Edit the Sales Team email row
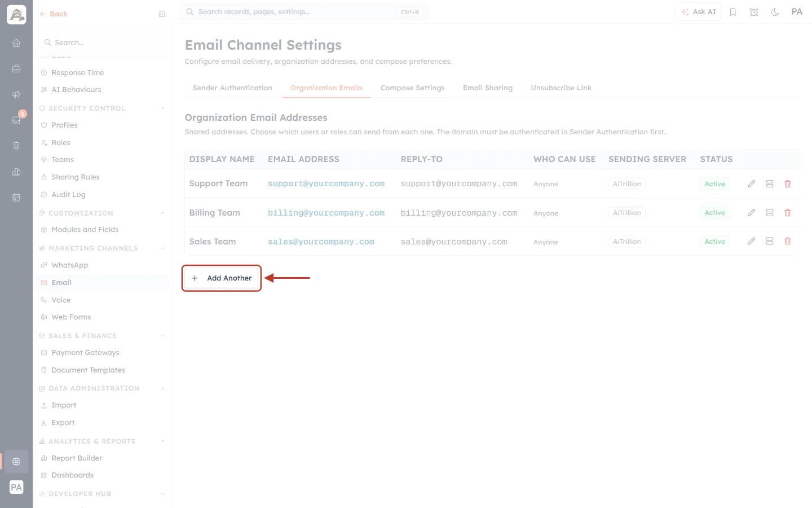This screenshot has width=812, height=508. pos(751,242)
